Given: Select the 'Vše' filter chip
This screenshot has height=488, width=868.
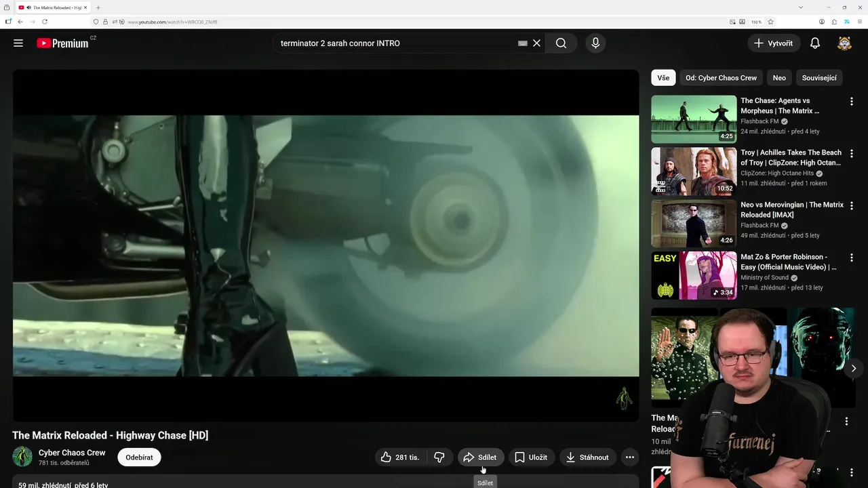Looking at the screenshot, I should 663,78.
